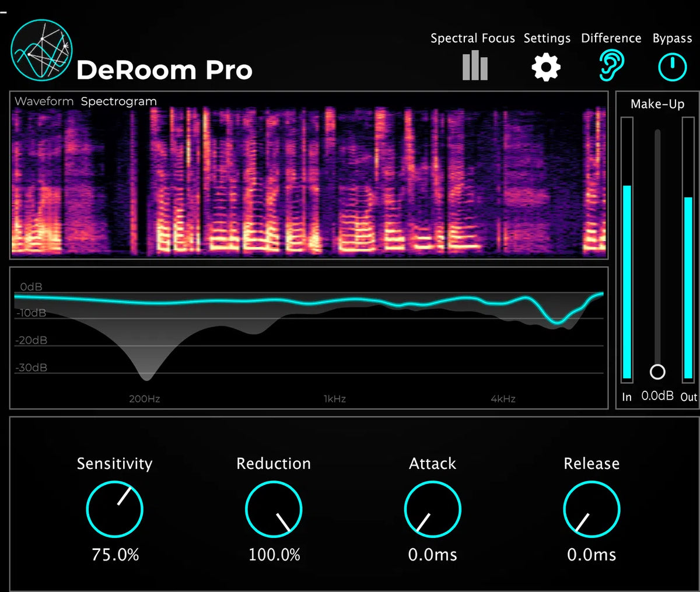Select the Attack knob
Screen dimensions: 700x592
point(432,509)
